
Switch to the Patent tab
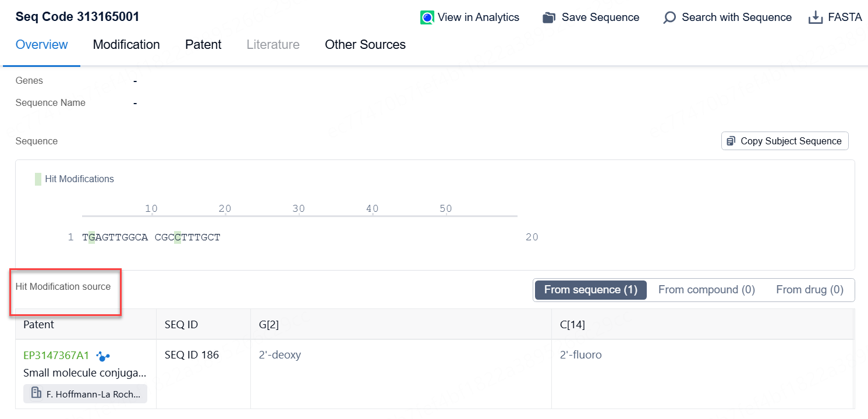[x=203, y=45]
